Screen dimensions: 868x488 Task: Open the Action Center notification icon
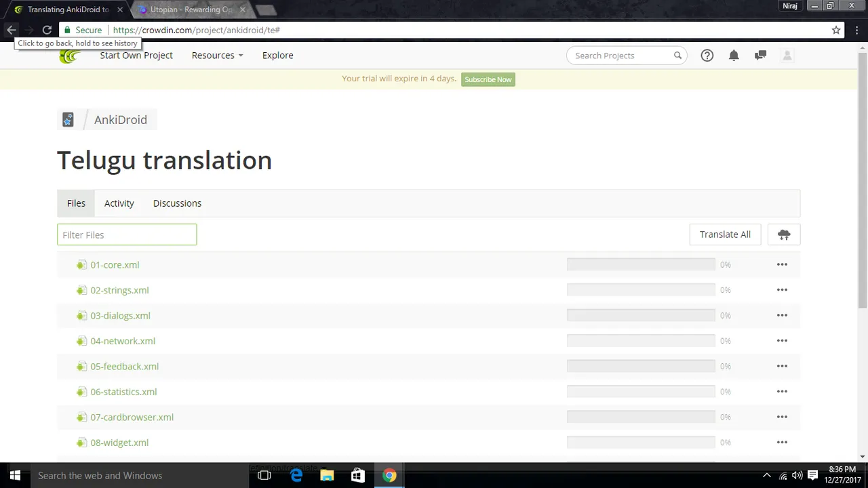pyautogui.click(x=812, y=476)
